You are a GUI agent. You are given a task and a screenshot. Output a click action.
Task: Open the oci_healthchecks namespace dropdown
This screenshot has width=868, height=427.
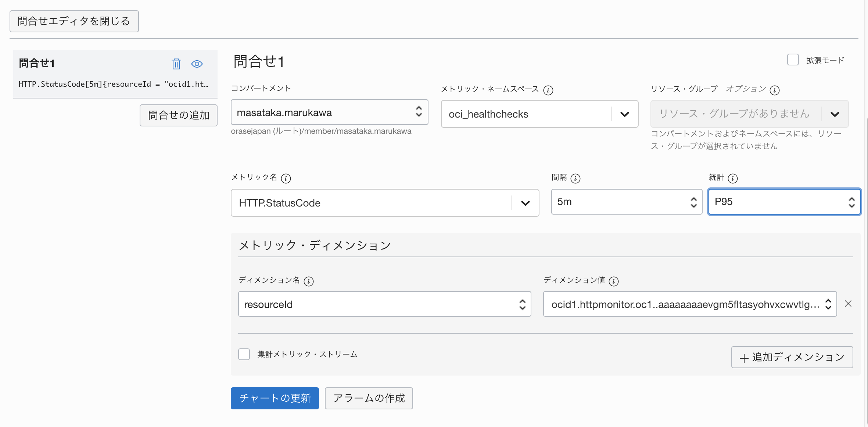click(539, 114)
